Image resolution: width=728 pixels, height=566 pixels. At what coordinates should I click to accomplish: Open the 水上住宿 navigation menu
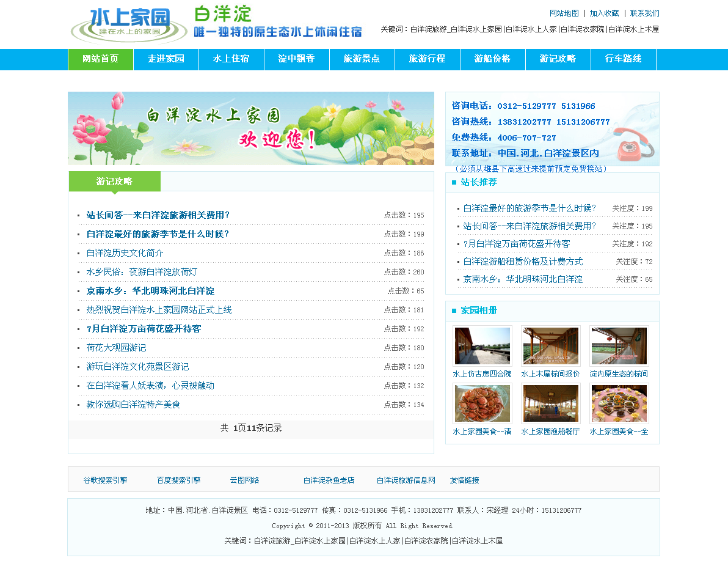tap(231, 59)
